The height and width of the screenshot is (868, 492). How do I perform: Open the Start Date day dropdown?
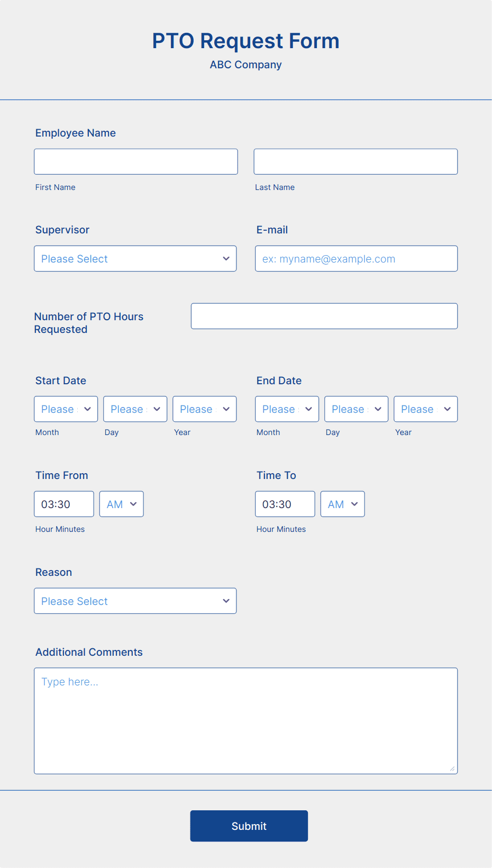(135, 409)
